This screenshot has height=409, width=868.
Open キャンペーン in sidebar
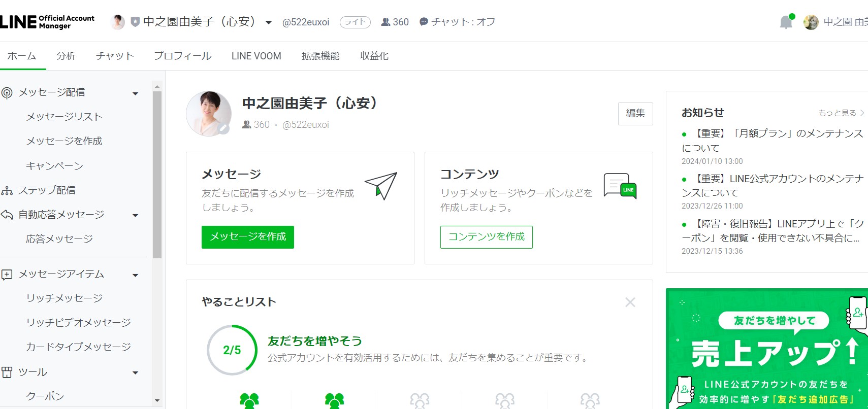coord(54,165)
